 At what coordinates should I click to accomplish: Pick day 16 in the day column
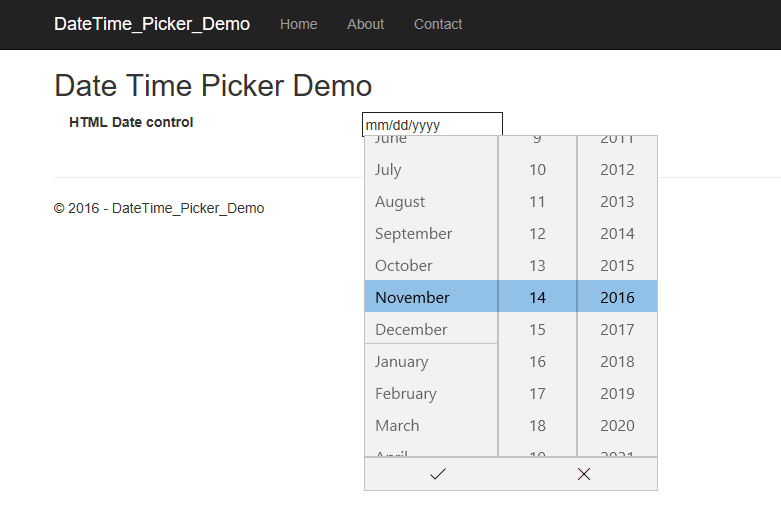tap(537, 362)
